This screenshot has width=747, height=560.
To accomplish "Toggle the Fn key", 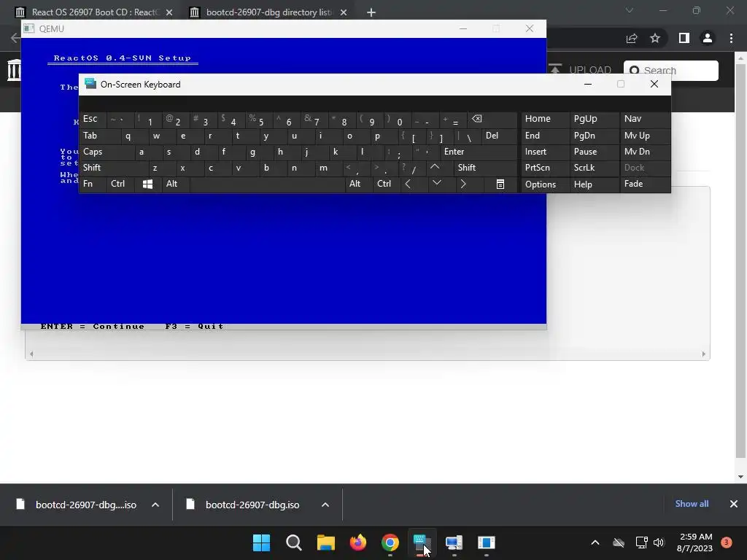I will 93,184.
